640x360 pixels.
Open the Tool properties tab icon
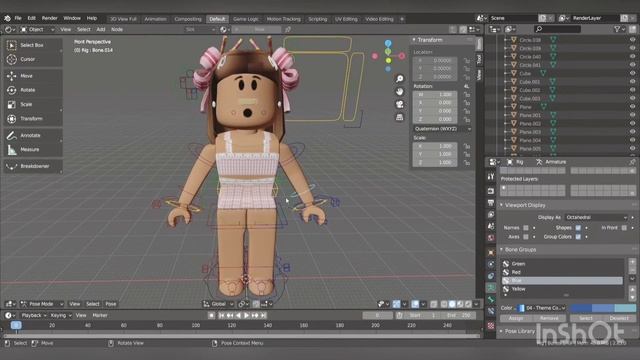coord(491,176)
